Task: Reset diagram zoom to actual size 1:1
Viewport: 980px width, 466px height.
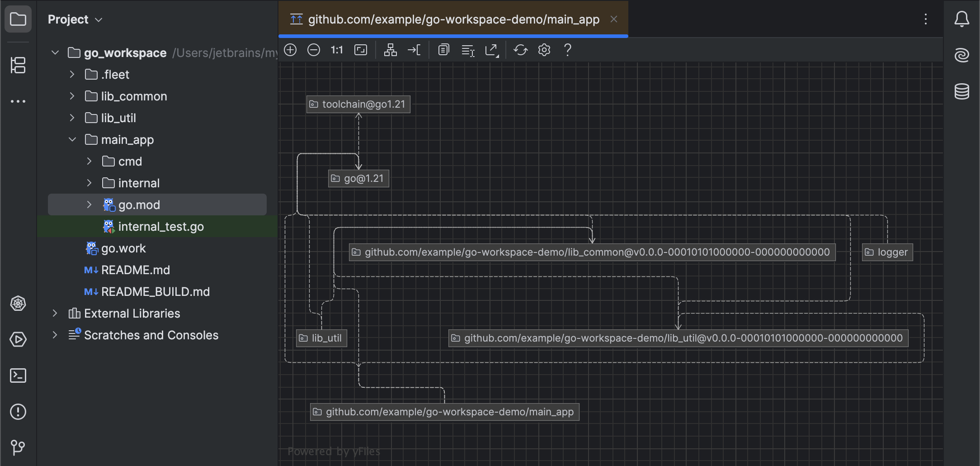Action: [337, 50]
